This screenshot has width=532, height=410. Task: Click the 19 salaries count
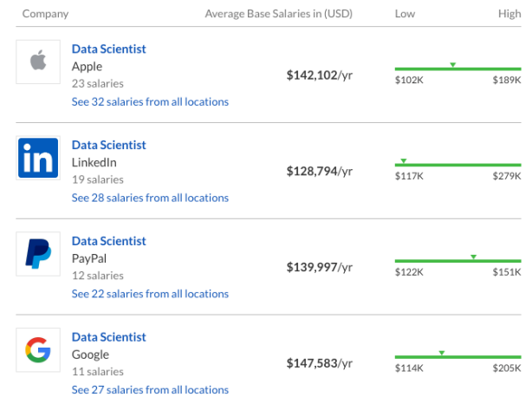98,179
